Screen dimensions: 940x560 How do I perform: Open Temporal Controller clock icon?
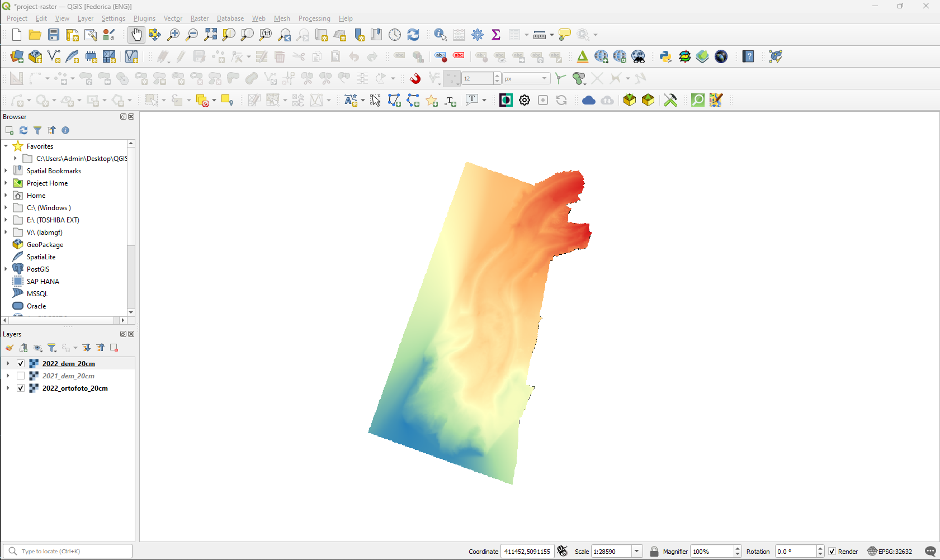click(x=395, y=35)
